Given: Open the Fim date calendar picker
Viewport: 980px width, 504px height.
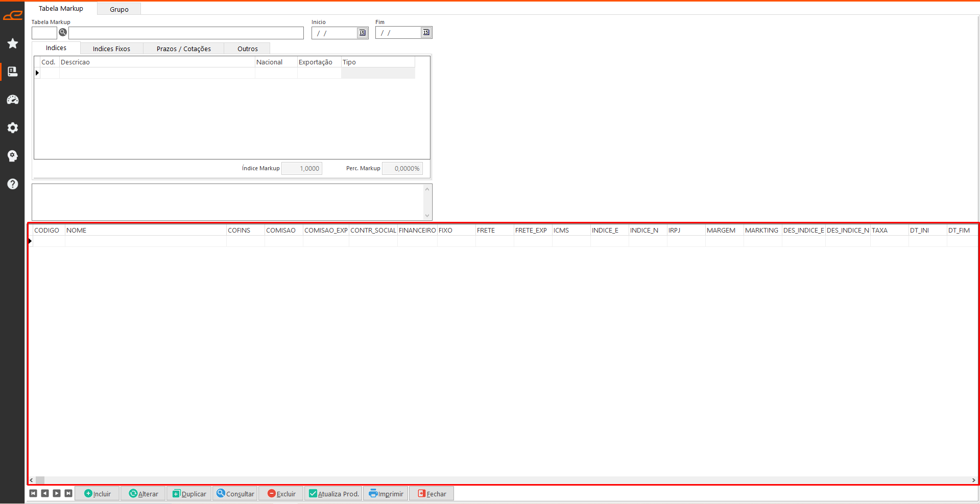Looking at the screenshot, I should click(426, 33).
